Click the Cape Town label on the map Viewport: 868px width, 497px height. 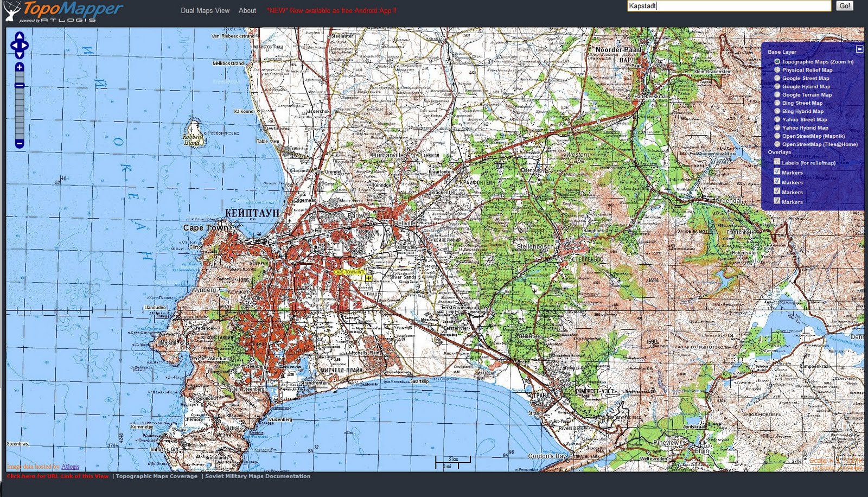pos(206,228)
